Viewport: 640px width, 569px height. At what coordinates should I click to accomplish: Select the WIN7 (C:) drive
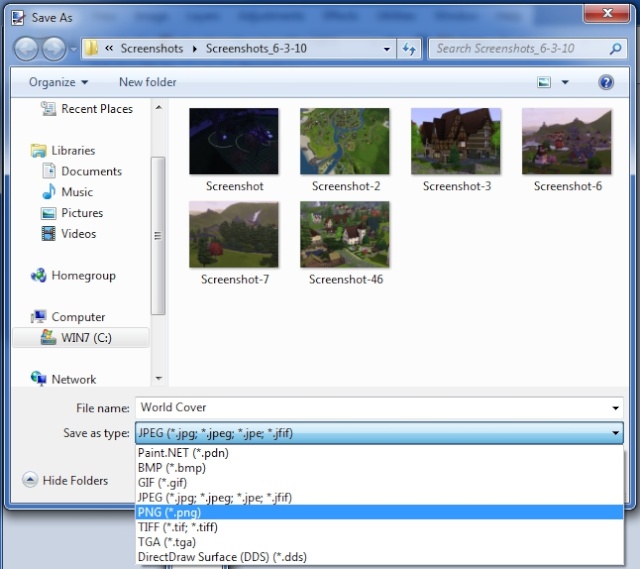81,338
